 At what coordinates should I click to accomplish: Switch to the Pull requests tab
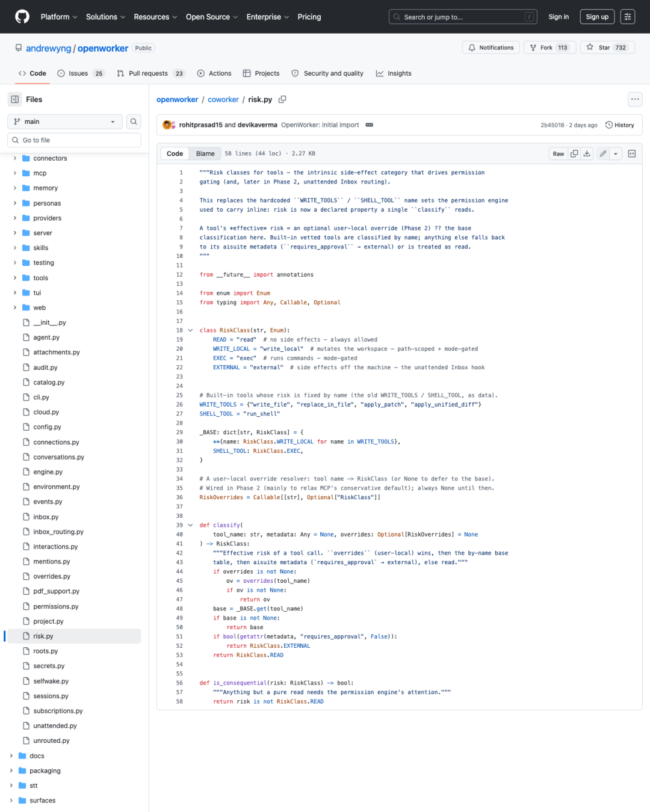point(151,73)
